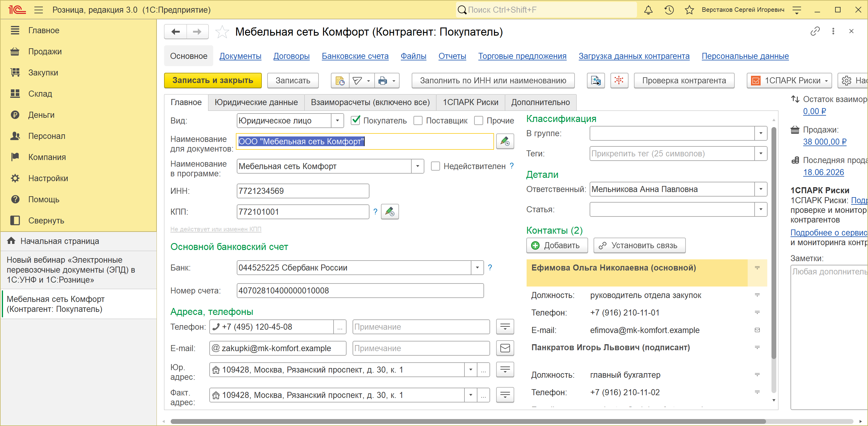Screen dimensions: 868x426
Task: Click the service settings lines icon in title bar
Action: pos(797,10)
